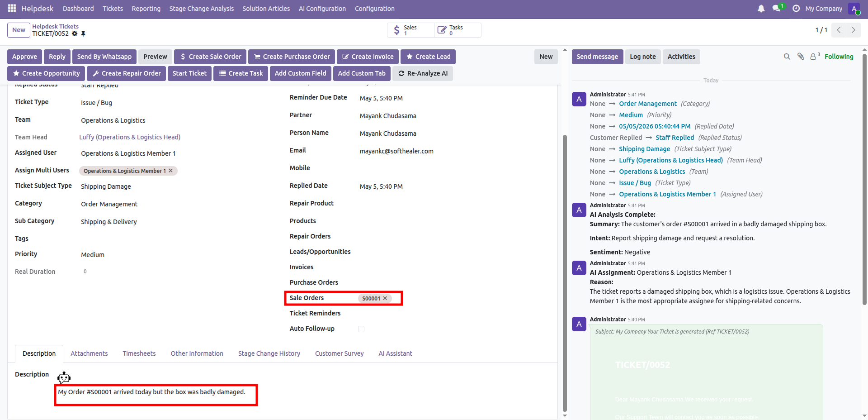Click the description text about damaged box
Viewport: 868px width, 420px height.
[151, 392]
